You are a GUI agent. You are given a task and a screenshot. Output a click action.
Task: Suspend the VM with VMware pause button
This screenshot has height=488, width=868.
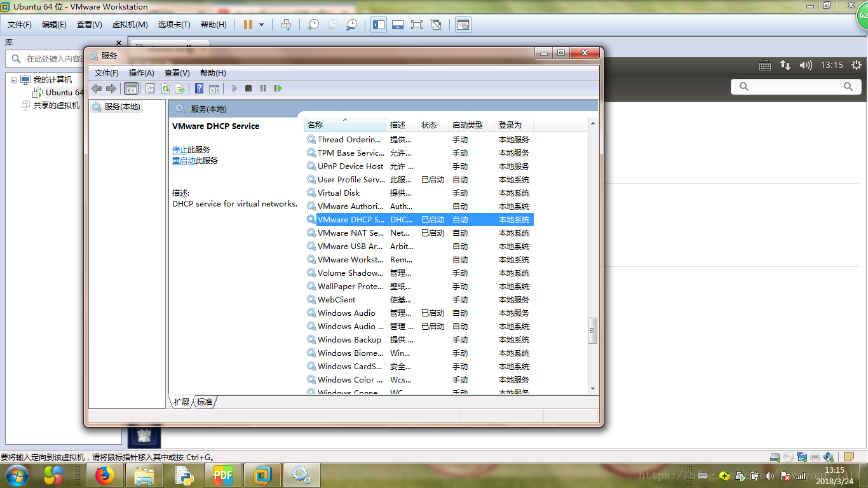248,25
